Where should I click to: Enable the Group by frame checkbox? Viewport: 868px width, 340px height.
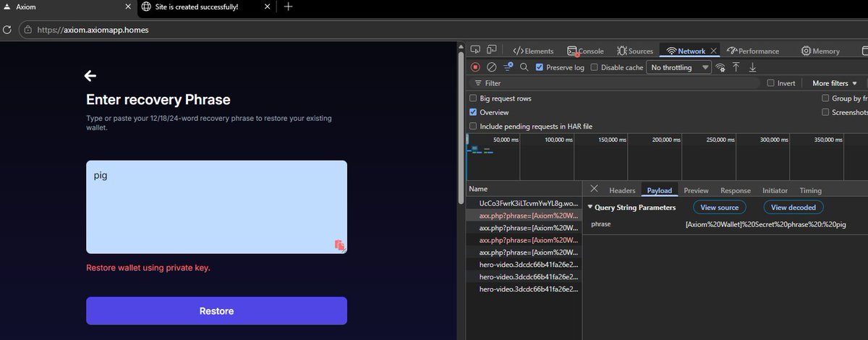(x=825, y=98)
